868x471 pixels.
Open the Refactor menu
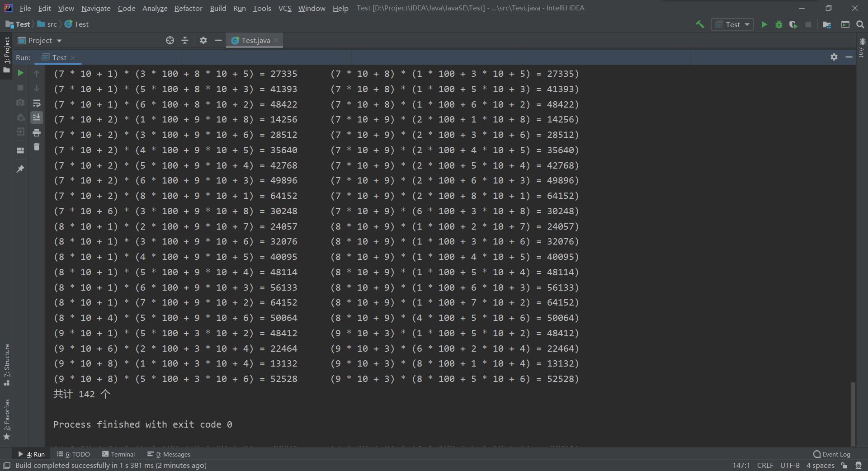[x=189, y=8]
